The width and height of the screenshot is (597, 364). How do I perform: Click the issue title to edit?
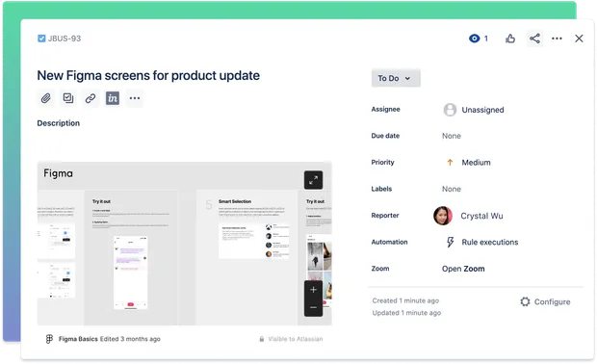148,75
